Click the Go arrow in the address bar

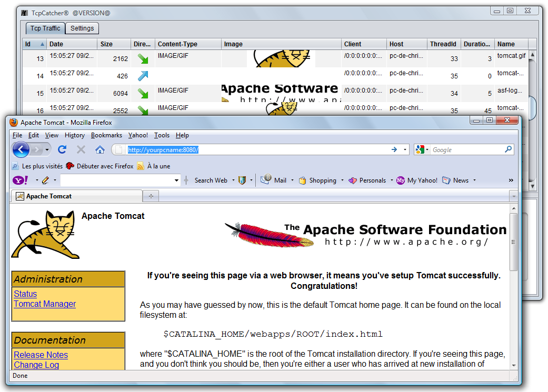(x=394, y=149)
